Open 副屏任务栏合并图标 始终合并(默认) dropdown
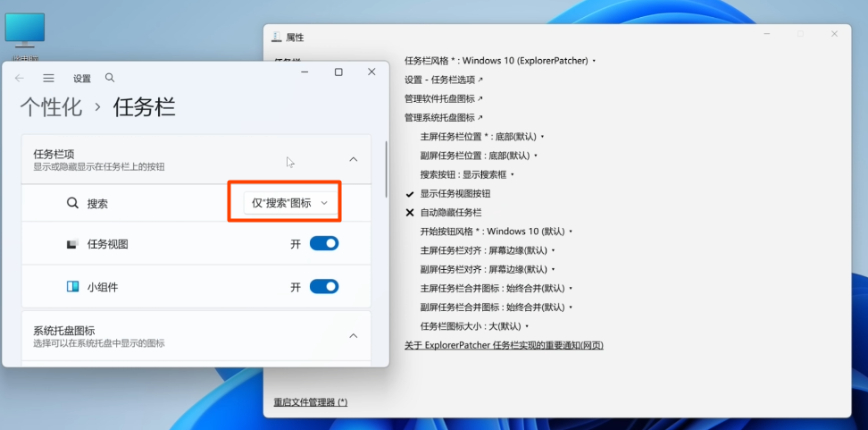 tap(497, 308)
